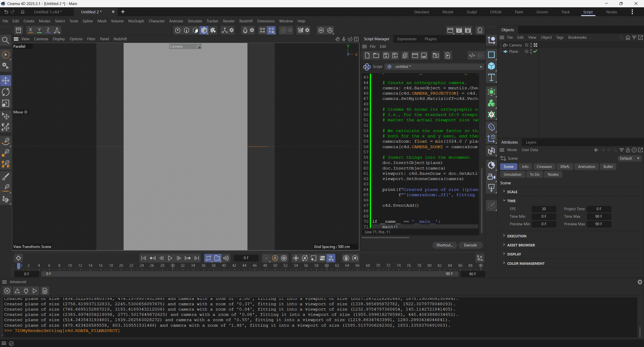Open the MoGraph menu
Screen dimensions: 644x347
point(136,21)
